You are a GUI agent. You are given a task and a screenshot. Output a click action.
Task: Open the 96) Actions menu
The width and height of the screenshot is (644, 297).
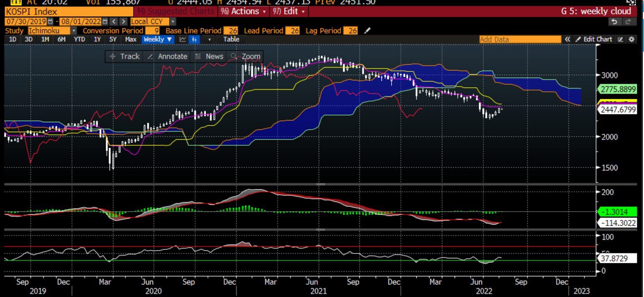(x=243, y=11)
